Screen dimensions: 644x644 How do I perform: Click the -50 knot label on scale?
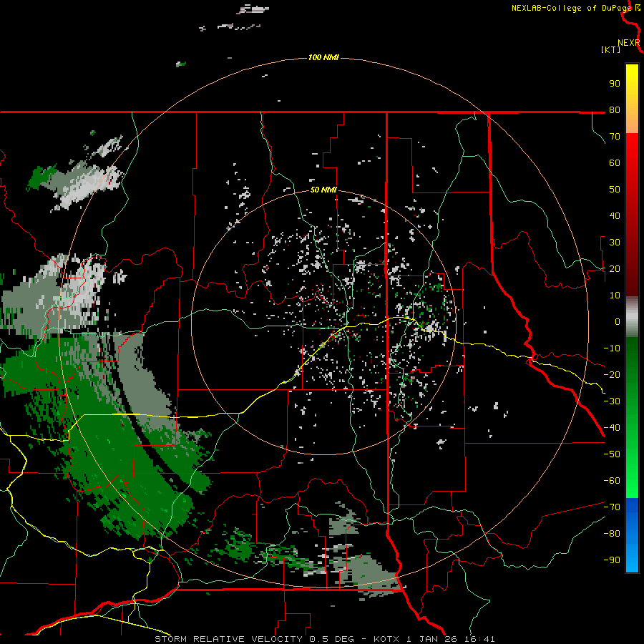pos(612,454)
